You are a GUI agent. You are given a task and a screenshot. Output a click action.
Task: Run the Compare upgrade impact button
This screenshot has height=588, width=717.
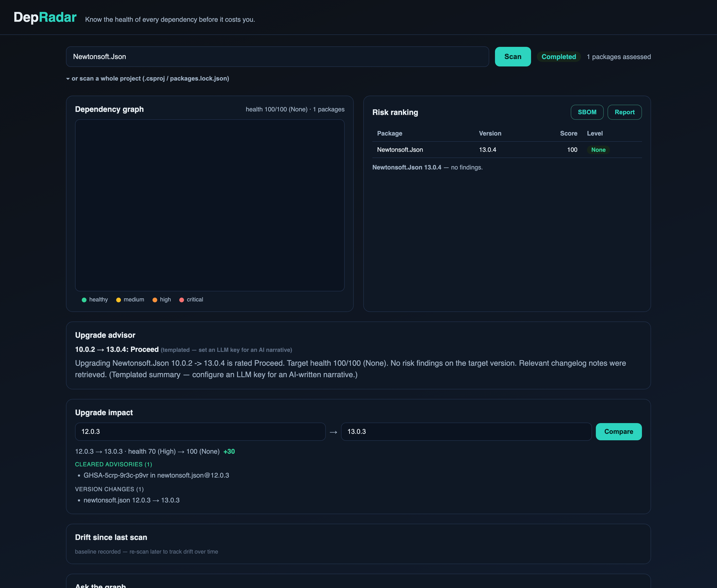pos(619,432)
